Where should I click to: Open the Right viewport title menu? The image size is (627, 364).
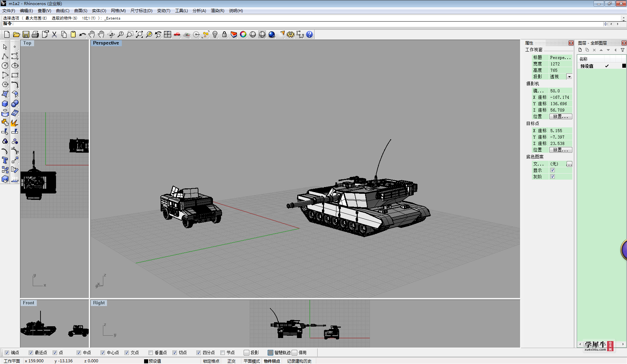[99, 303]
